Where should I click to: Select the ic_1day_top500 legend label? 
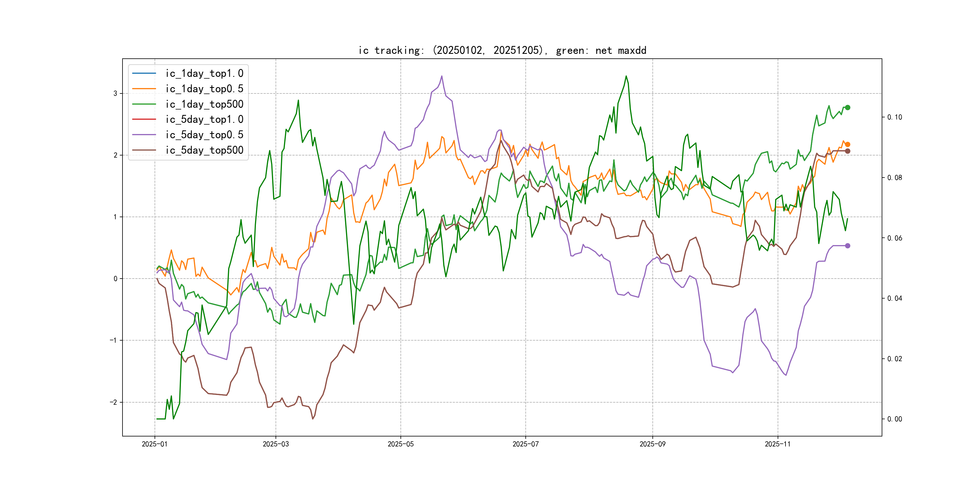tap(204, 104)
